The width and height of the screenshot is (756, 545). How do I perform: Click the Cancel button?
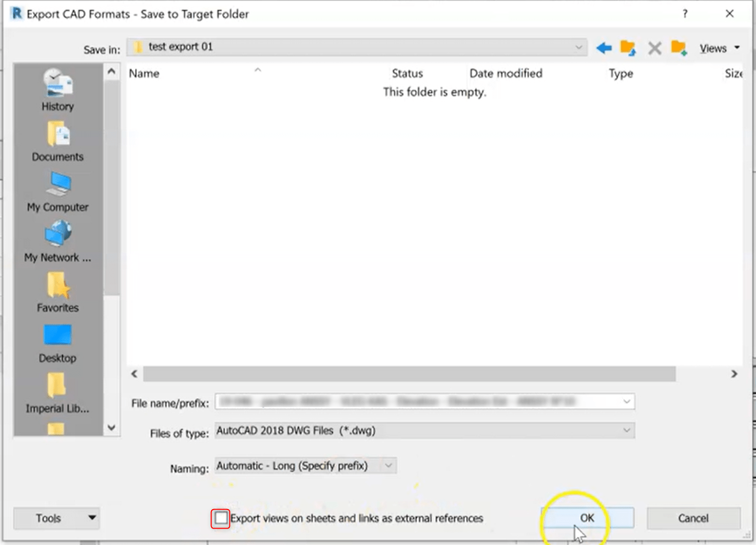tap(693, 518)
